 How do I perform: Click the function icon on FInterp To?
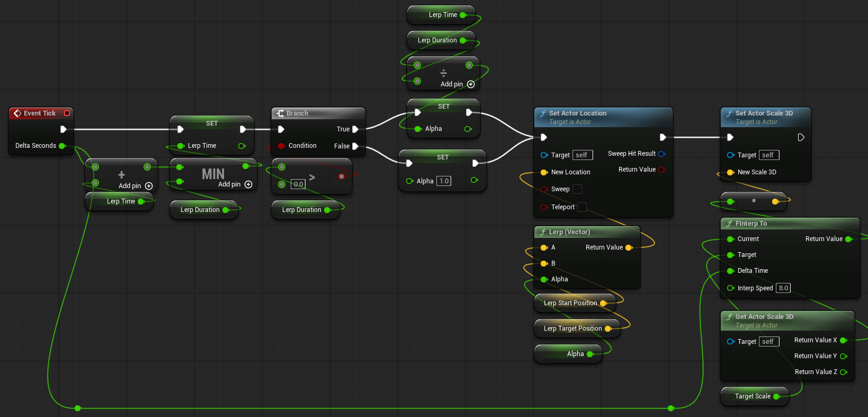pos(729,224)
